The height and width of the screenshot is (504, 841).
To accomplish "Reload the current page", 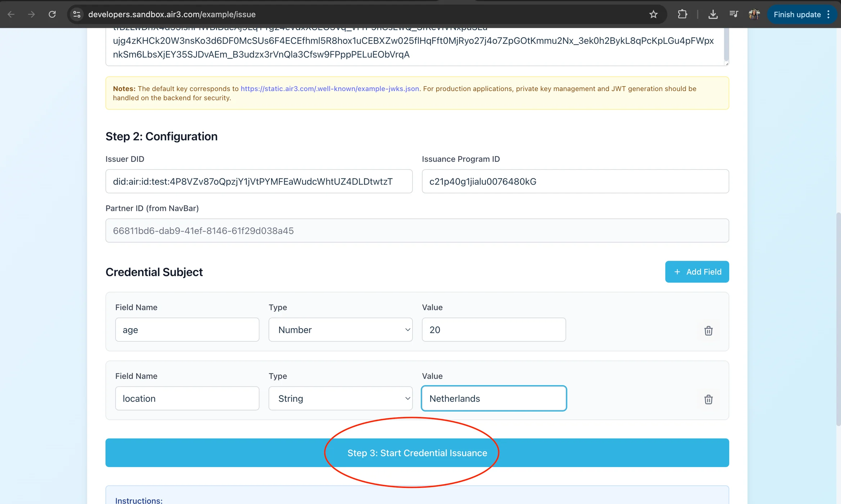I will pos(52,14).
